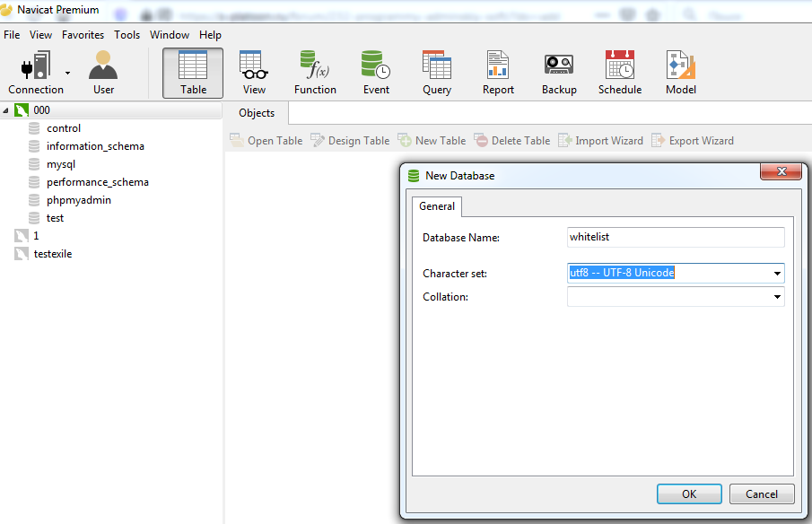Launch the Model toolbar icon
Viewport: 812px width, 524px height.
(x=680, y=73)
